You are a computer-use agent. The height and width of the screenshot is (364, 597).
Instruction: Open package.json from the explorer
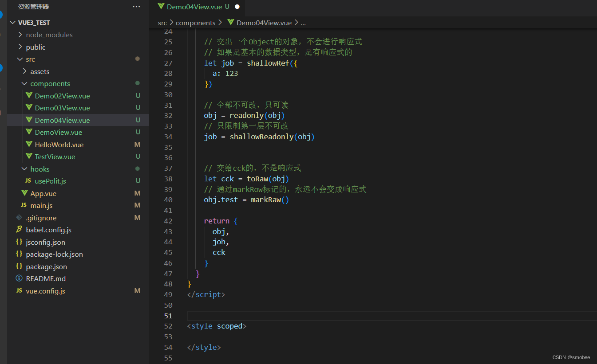click(46, 266)
